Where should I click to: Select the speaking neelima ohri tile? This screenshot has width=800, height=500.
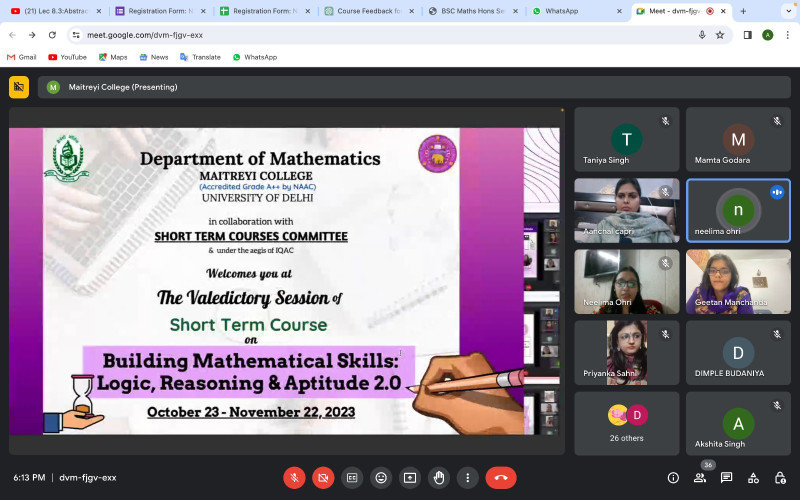[x=738, y=210]
